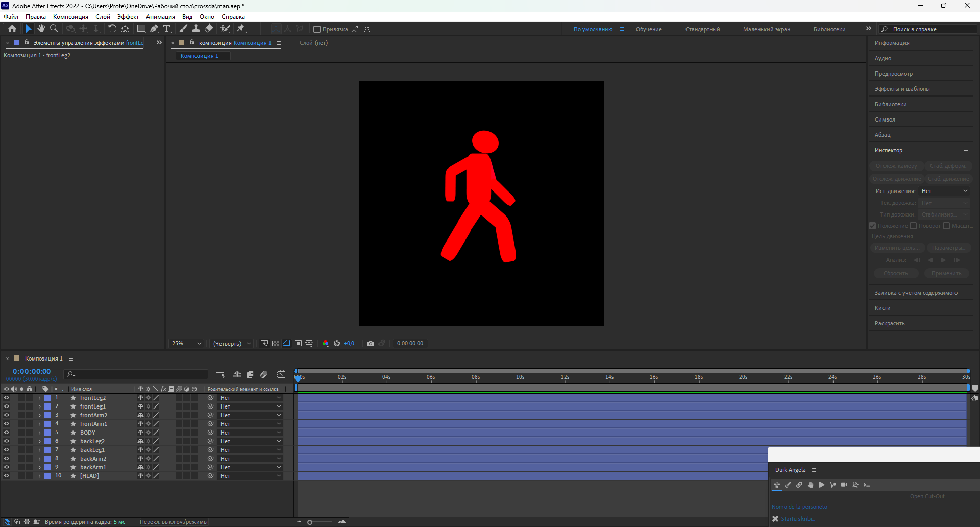Toggle the transparency grid icon
Screen dimensions: 980x527
pos(276,344)
